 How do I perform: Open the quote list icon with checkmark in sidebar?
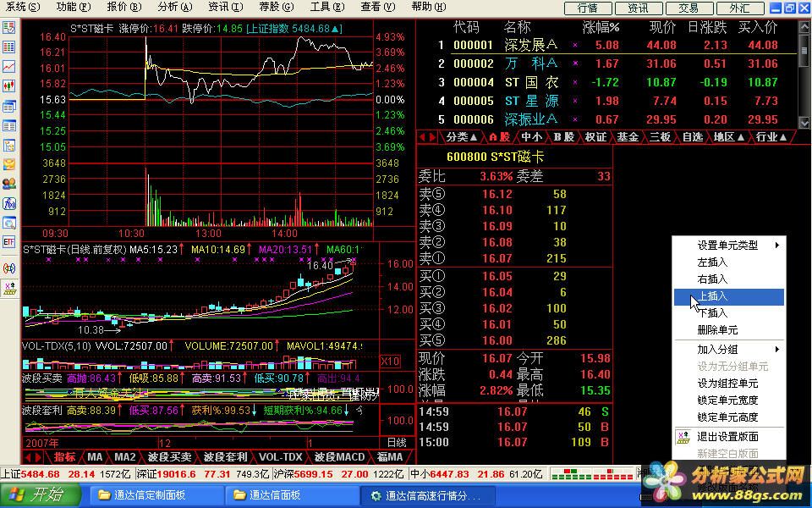click(x=8, y=27)
